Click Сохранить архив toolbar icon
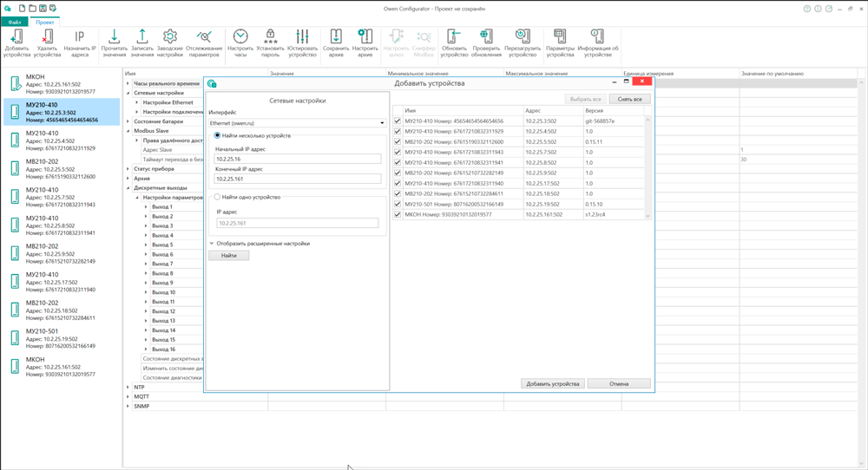The image size is (868, 470). tap(336, 37)
